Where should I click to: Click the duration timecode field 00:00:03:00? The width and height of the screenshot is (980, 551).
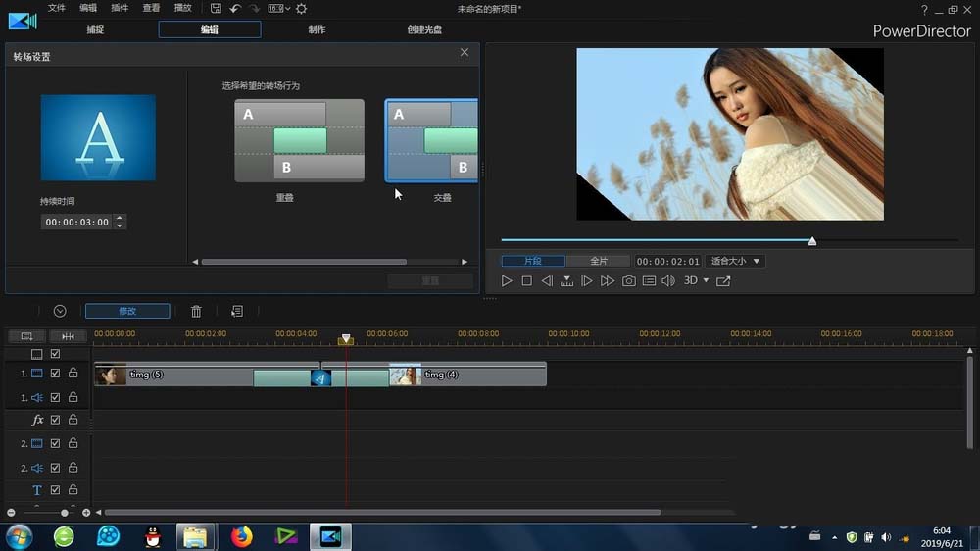point(76,222)
